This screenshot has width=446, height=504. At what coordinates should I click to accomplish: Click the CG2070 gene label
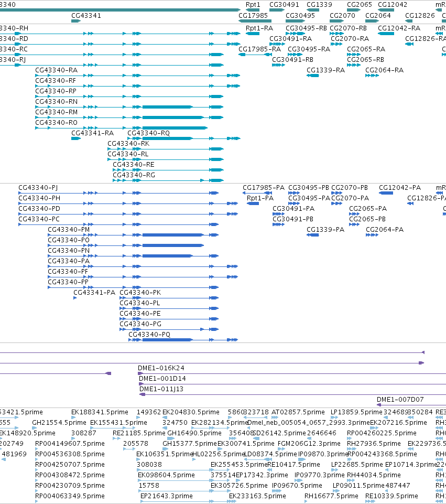tap(342, 16)
